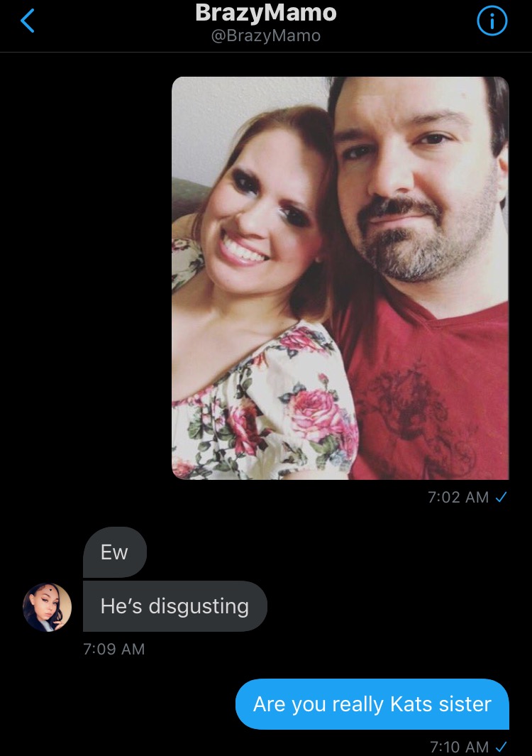
Task: Click the 7:02 AM timestamp under the photo
Action: 458,497
